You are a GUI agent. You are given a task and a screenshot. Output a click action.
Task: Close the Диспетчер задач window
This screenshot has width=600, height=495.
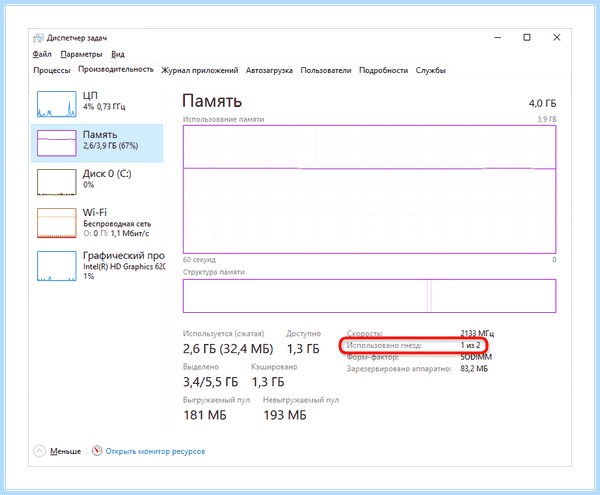pos(557,37)
